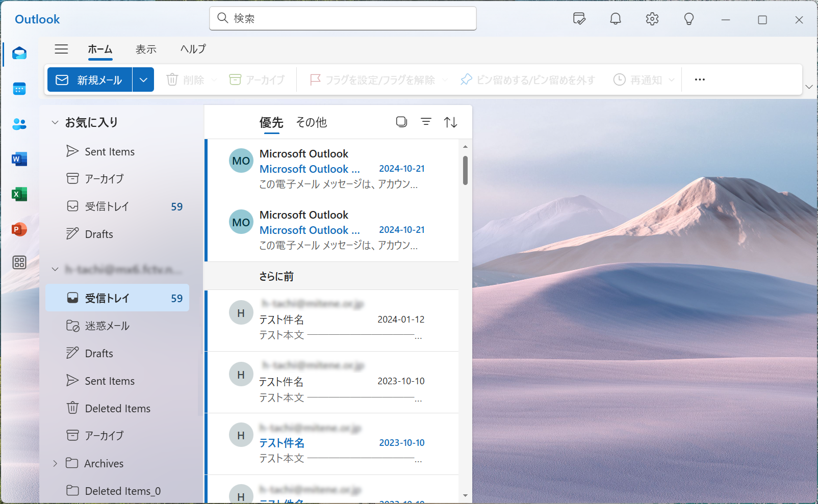Image resolution: width=818 pixels, height=504 pixels.
Task: Open the 表示 menu tab
Action: (x=146, y=49)
